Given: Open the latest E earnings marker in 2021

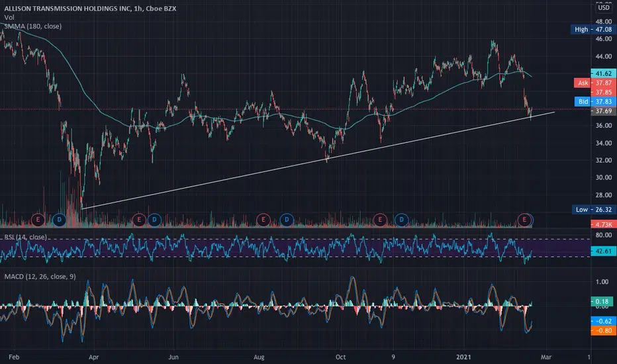Looking at the screenshot, I should point(524,220).
